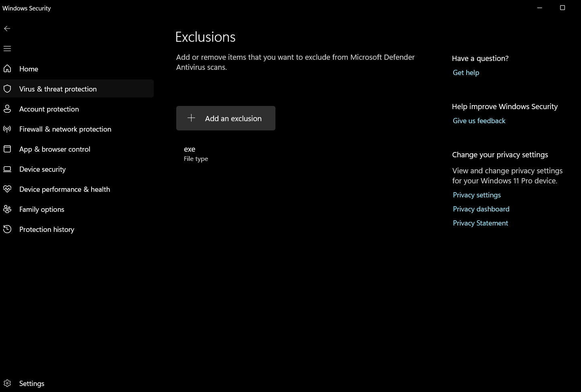Click the App & browser control icon

click(x=7, y=149)
